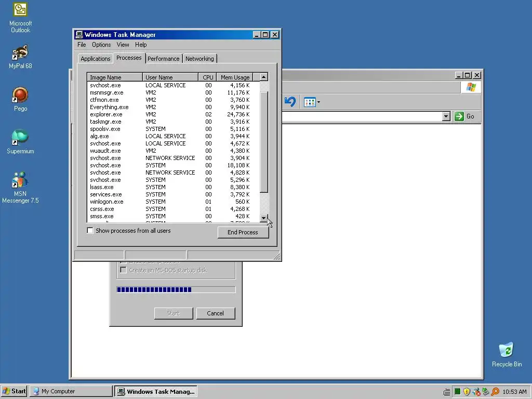Click the orange Everything search tray icon
Image resolution: width=532 pixels, height=399 pixels.
click(x=495, y=392)
